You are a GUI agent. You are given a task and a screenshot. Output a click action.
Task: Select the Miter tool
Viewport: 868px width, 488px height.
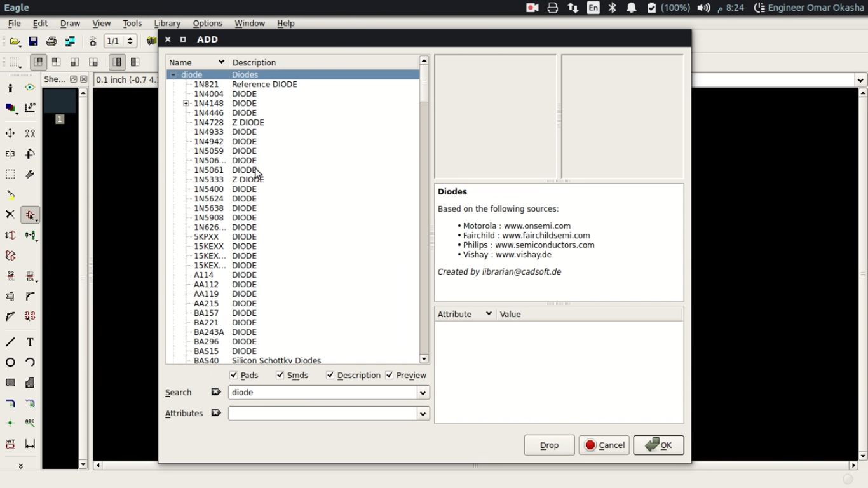[30, 296]
